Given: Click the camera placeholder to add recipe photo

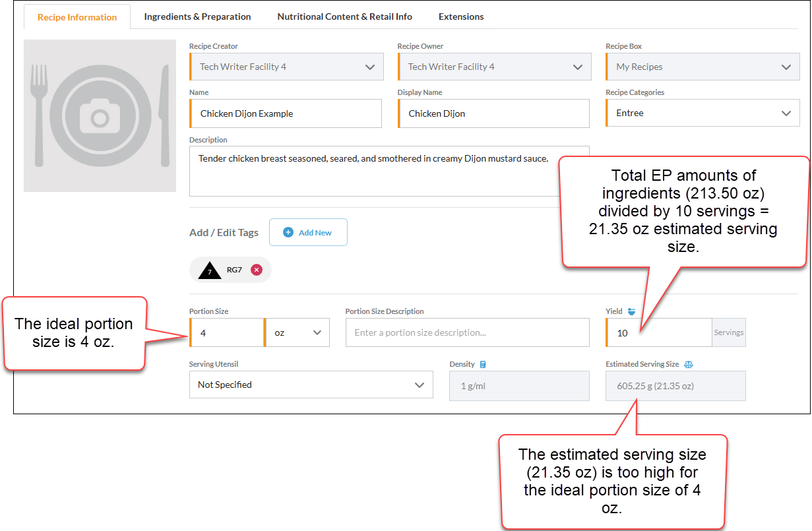Looking at the screenshot, I should pos(100,115).
